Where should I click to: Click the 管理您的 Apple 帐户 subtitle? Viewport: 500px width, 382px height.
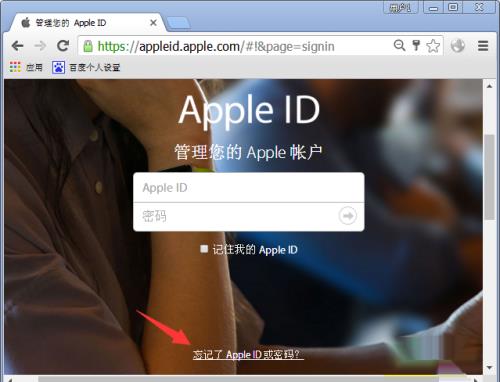[248, 153]
